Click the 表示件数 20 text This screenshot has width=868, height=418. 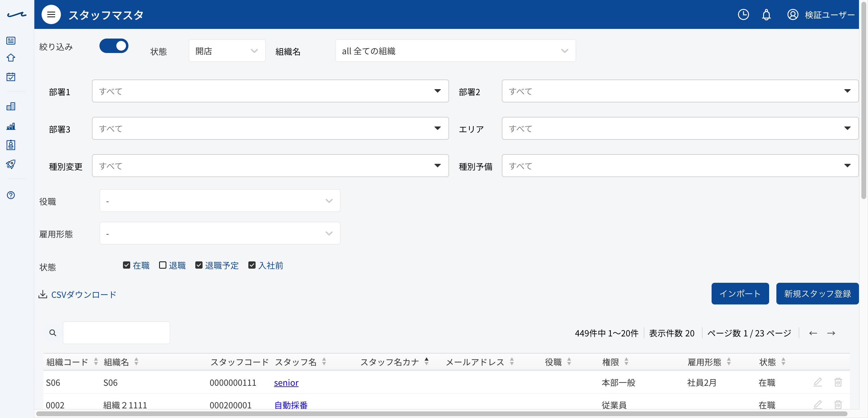point(671,333)
